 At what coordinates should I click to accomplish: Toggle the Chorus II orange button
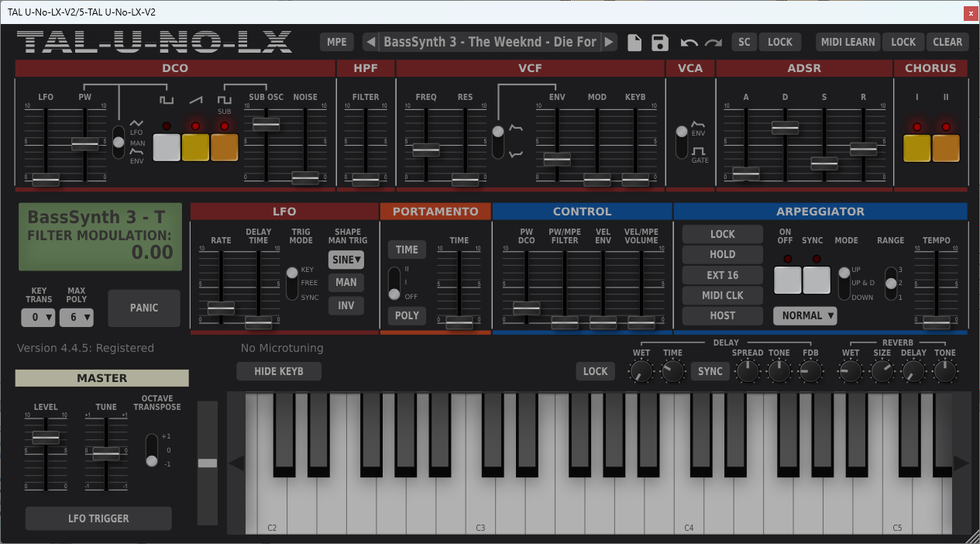point(946,148)
